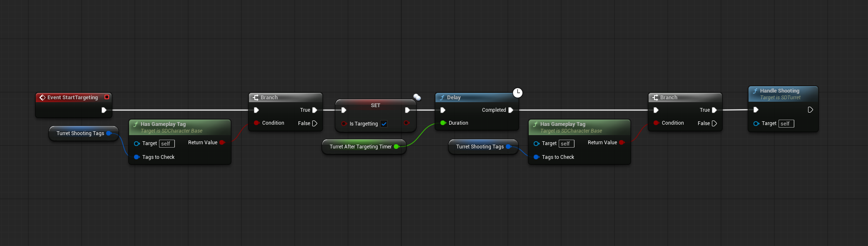The image size is (868, 246).
Task: Select the Handle Shooting node title
Action: 779,91
